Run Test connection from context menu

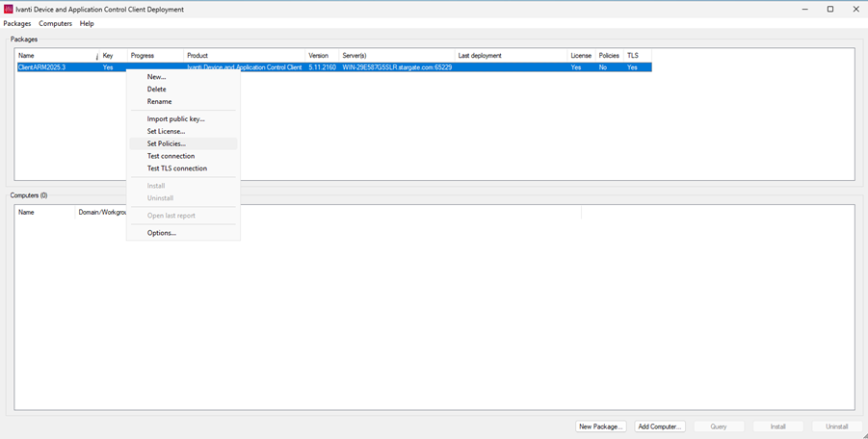click(x=171, y=156)
